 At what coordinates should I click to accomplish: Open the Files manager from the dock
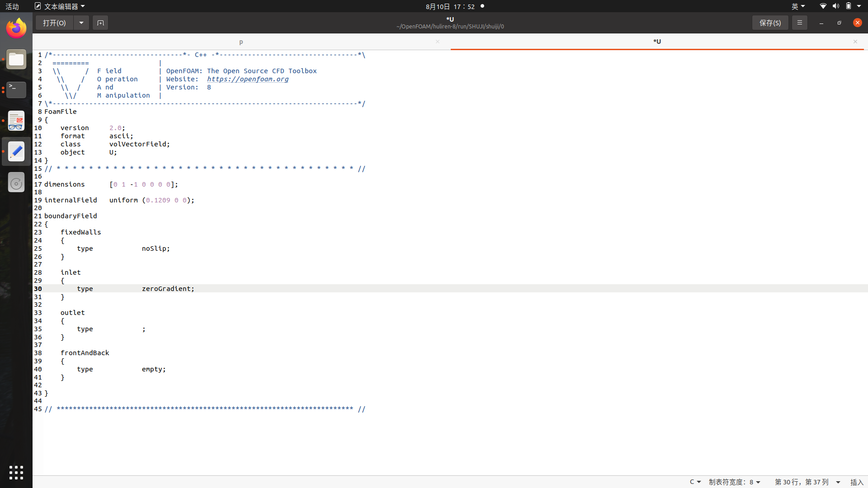pos(16,60)
